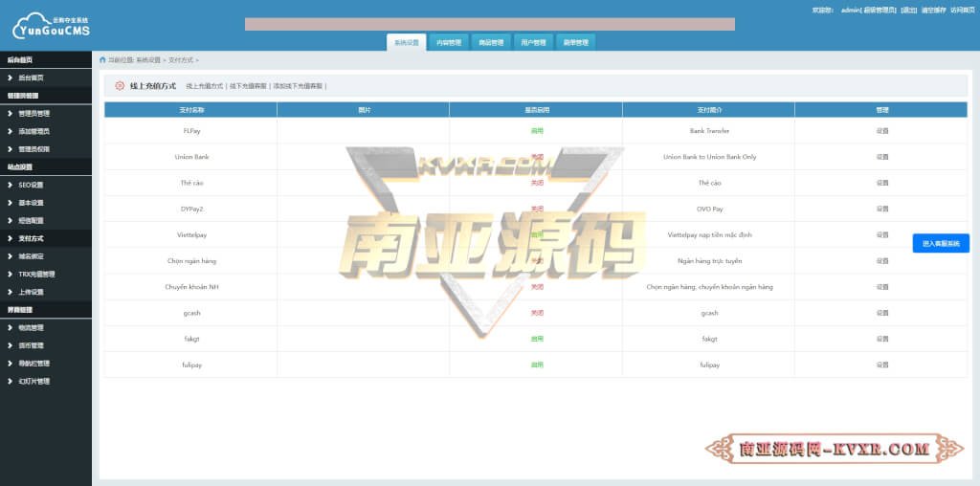Click the 退出 logout link
The width and height of the screenshot is (980, 486).
pyautogui.click(x=908, y=10)
